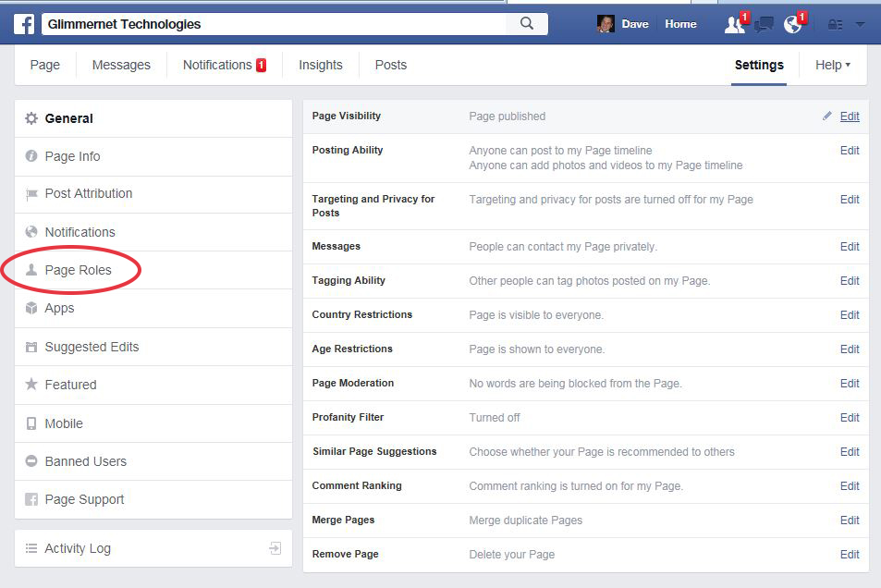881x588 pixels.
Task: Open the account settings caret at top right
Action: 861,23
